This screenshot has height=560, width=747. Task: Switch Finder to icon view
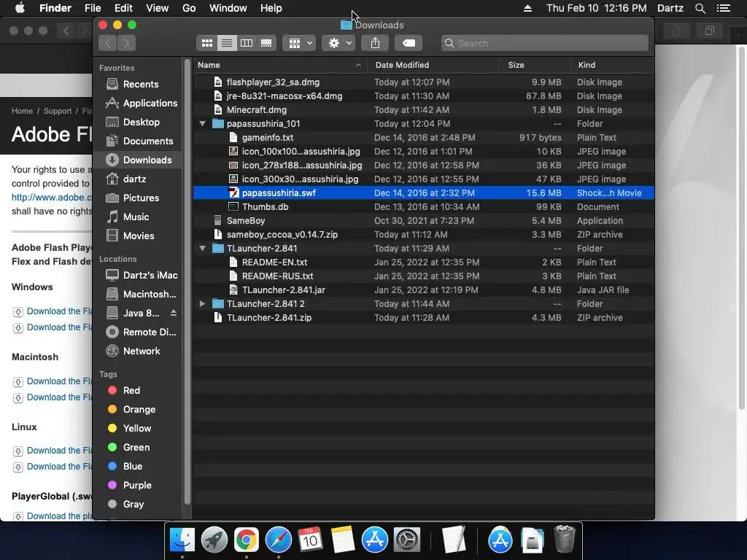click(x=206, y=43)
